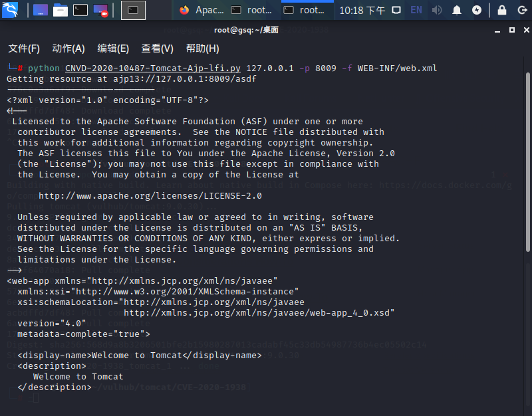Click the 10:18 clock in the panel

[362, 11]
